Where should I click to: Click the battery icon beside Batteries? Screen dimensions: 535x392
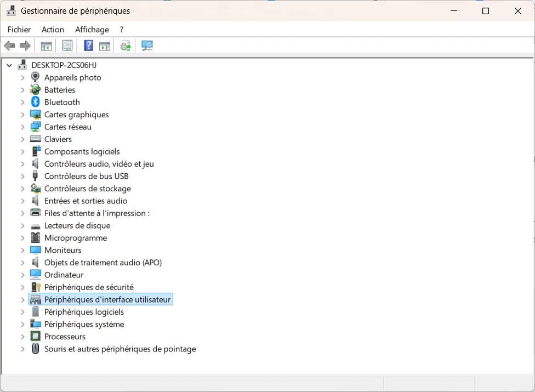pyautogui.click(x=35, y=89)
